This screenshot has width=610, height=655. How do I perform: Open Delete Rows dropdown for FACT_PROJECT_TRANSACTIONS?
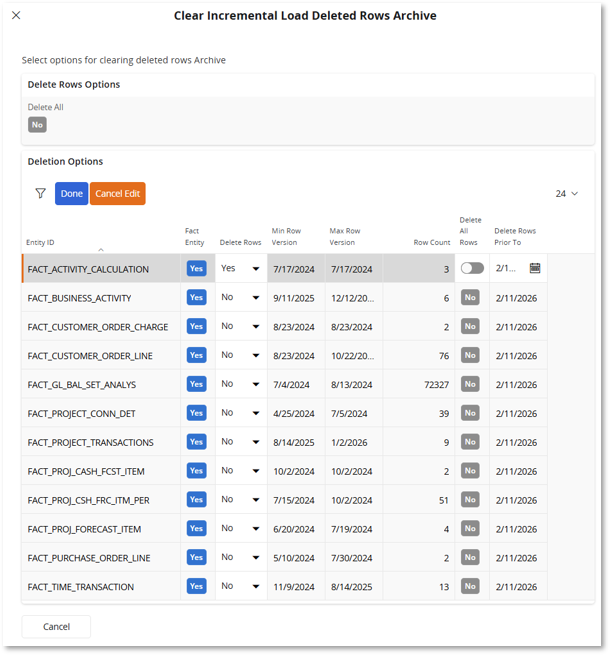click(241, 442)
